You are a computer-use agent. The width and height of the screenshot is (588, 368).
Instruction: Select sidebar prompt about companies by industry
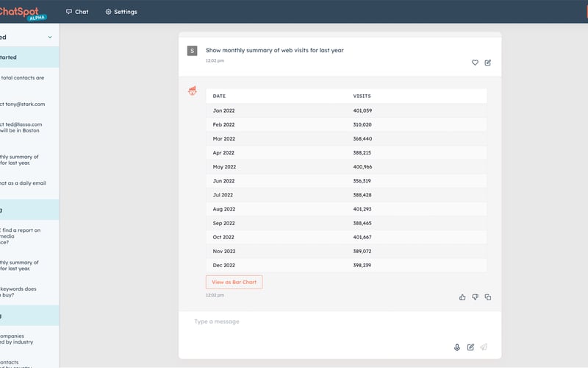[x=16, y=339]
